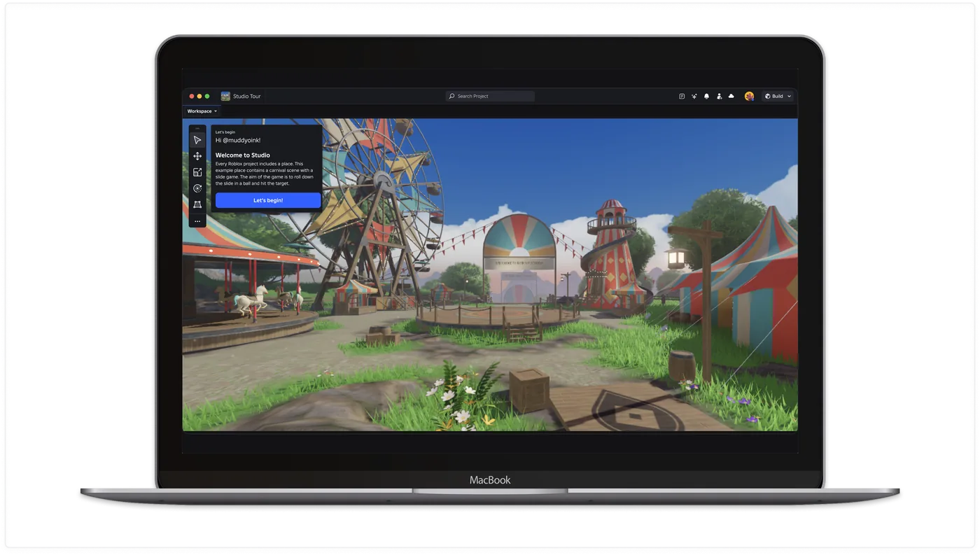This screenshot has height=555, width=980.
Task: Click the add collaborator person icon
Action: pyautogui.click(x=719, y=96)
